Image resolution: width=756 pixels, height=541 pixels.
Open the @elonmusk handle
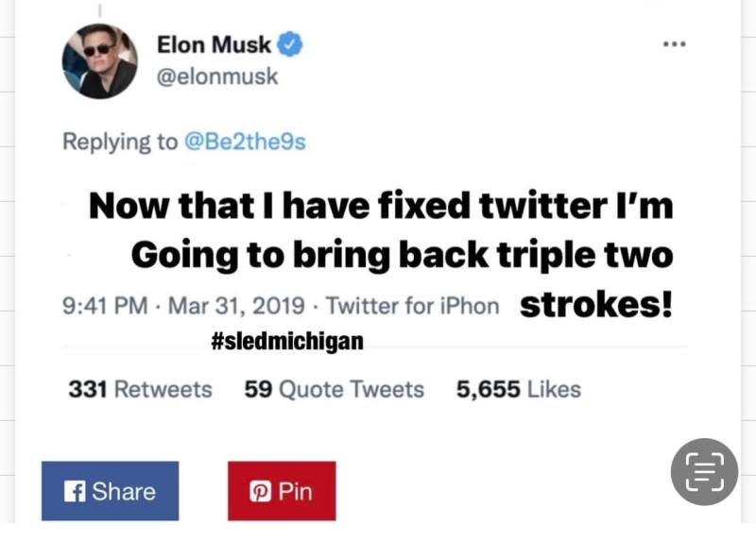click(217, 76)
